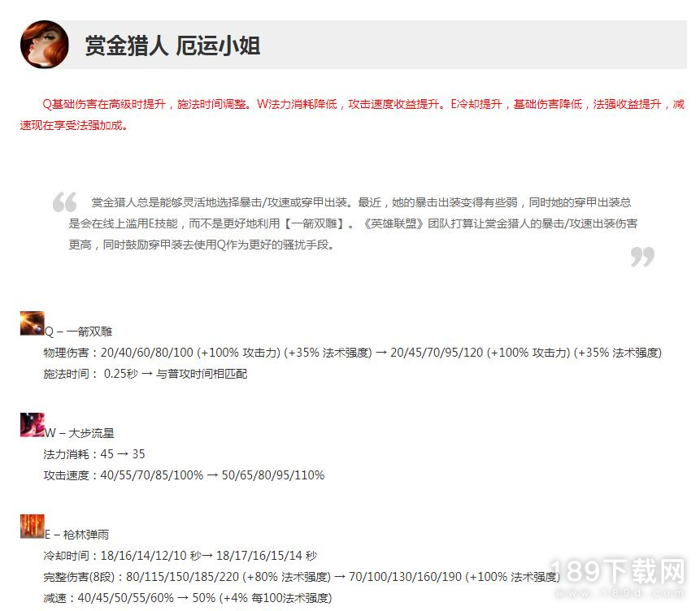Click the 物理伤害 damage values line

352,353
